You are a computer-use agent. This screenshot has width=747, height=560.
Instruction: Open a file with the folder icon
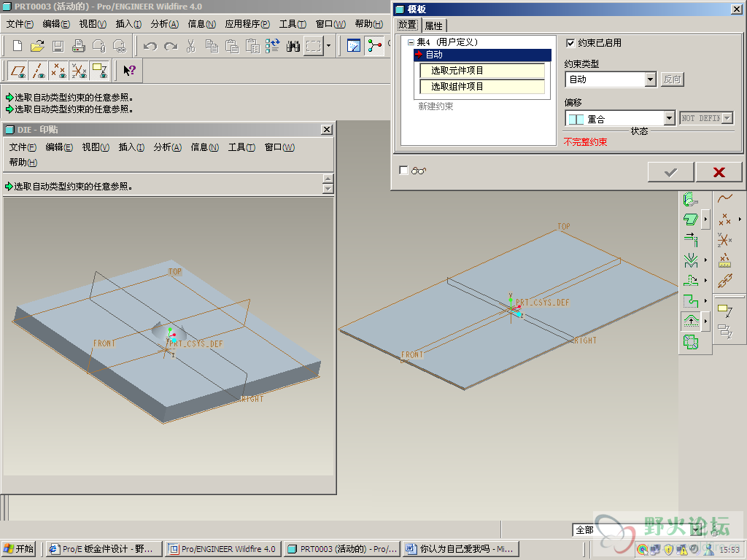tap(37, 46)
